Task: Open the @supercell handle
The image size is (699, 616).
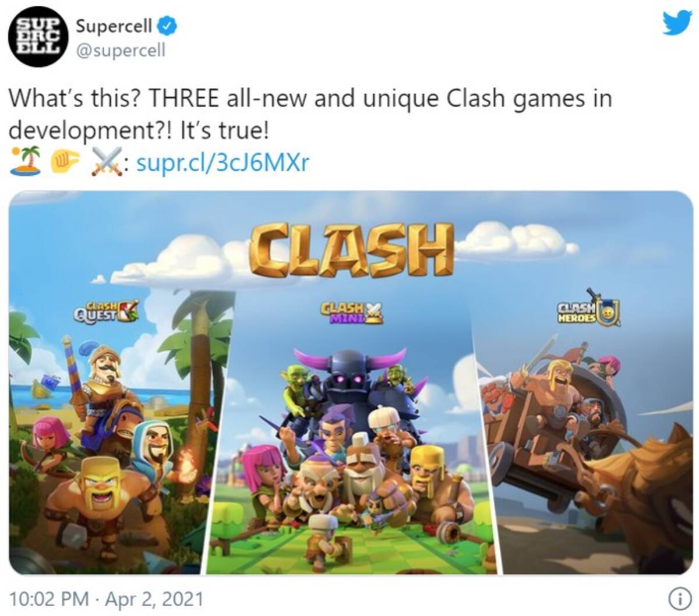Action: tap(121, 51)
